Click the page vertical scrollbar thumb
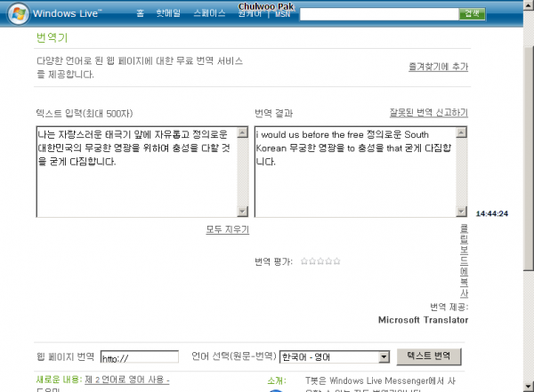 tap(529, 156)
